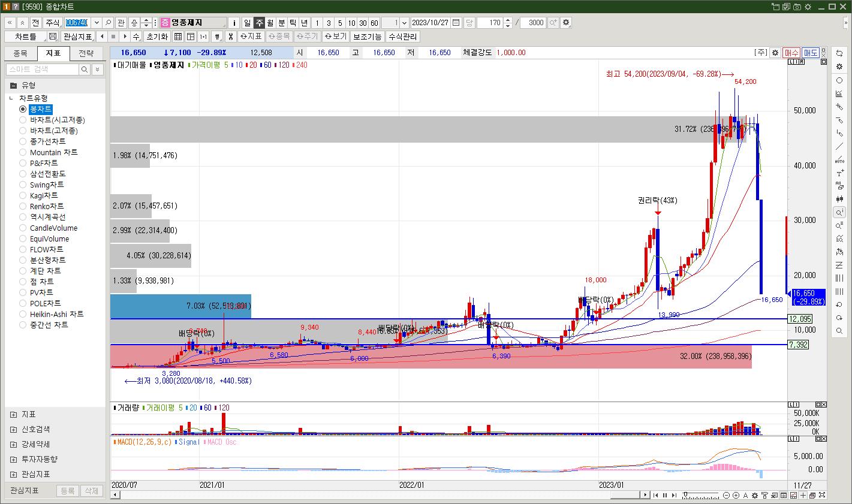Switch to the 종목 tab
The image size is (852, 504).
[20, 53]
